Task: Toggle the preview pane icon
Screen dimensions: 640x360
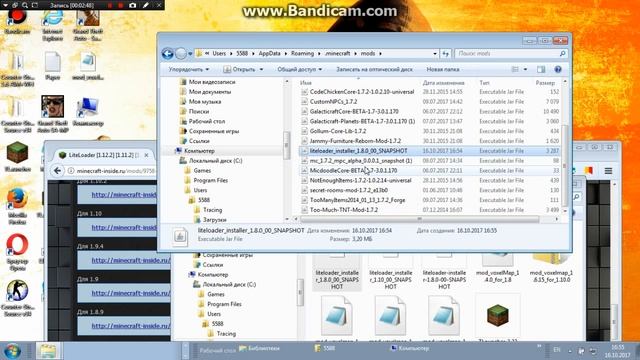Action: pyautogui.click(x=541, y=69)
